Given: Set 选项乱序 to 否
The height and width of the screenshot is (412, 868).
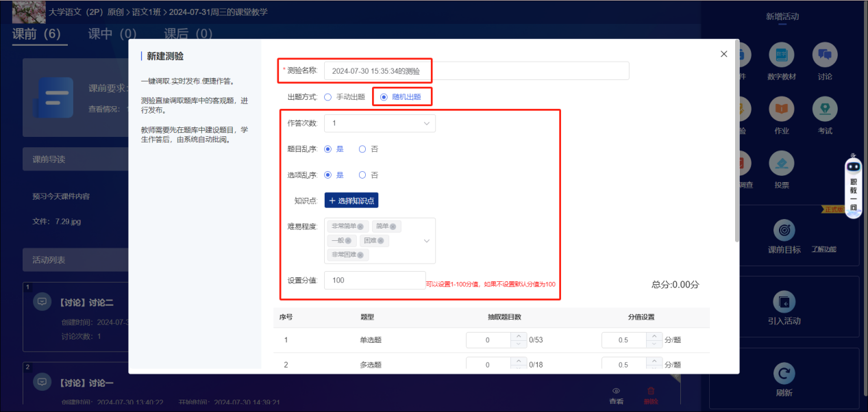Looking at the screenshot, I should (x=362, y=175).
